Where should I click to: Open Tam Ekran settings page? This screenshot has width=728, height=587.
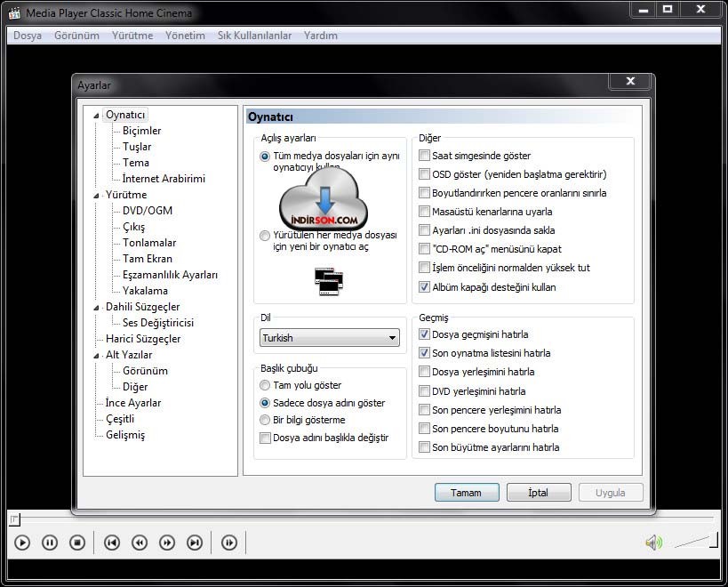(148, 259)
